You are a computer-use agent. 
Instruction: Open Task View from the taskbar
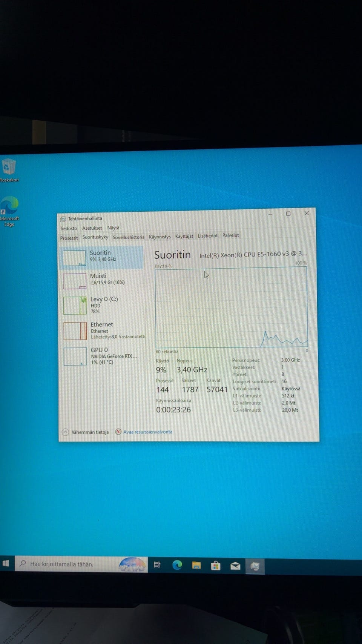click(157, 565)
